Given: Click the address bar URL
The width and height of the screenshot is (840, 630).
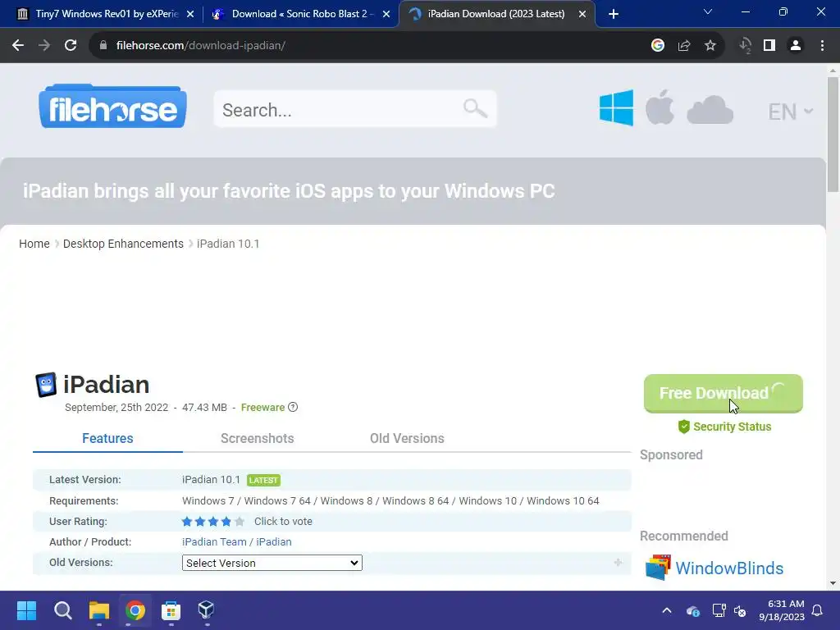Looking at the screenshot, I should (200, 46).
